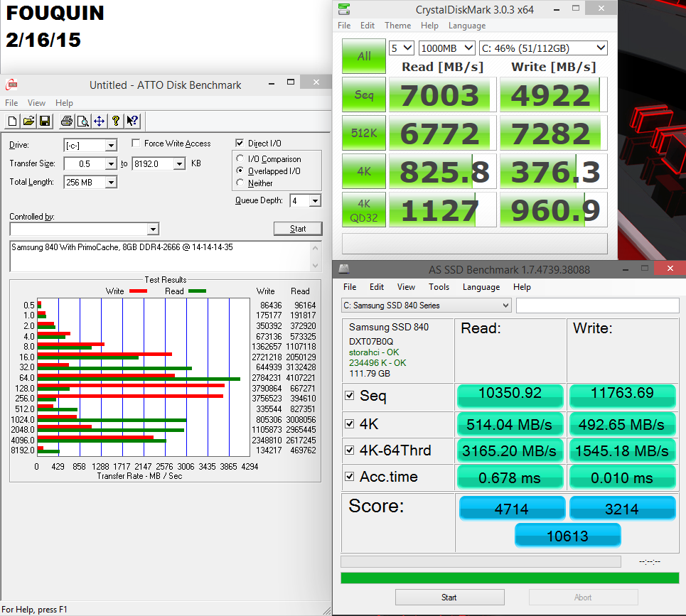Uncheck the Direct I/O checkbox
The width and height of the screenshot is (686, 616).
[x=240, y=144]
